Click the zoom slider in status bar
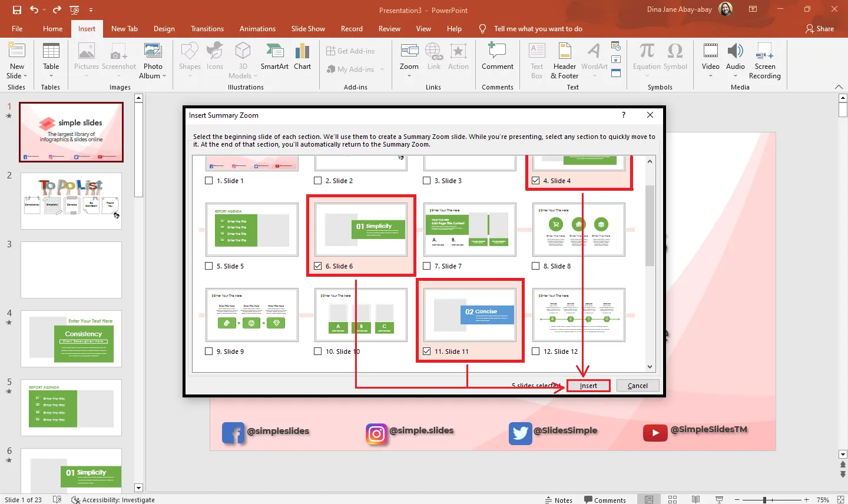The width and height of the screenshot is (848, 504). (x=764, y=500)
